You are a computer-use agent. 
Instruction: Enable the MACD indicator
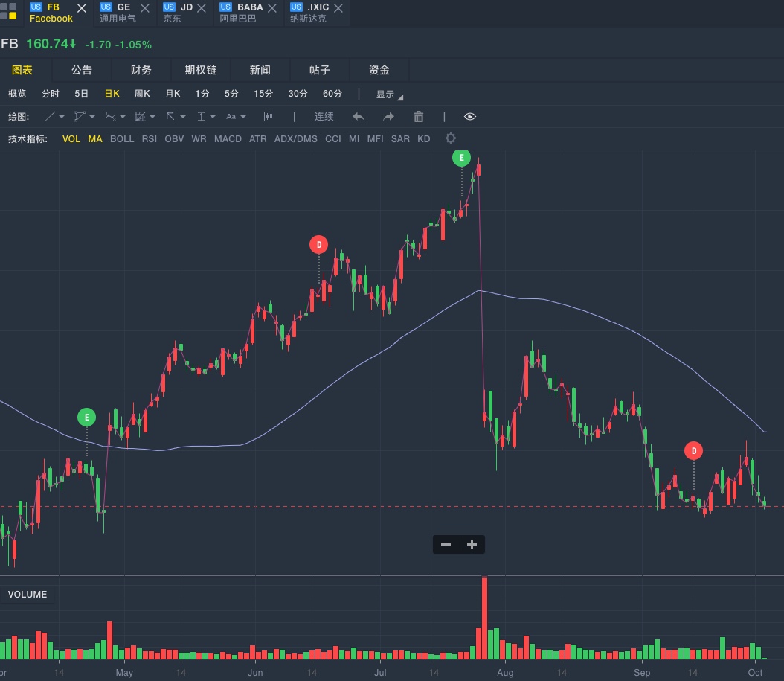[x=228, y=139]
